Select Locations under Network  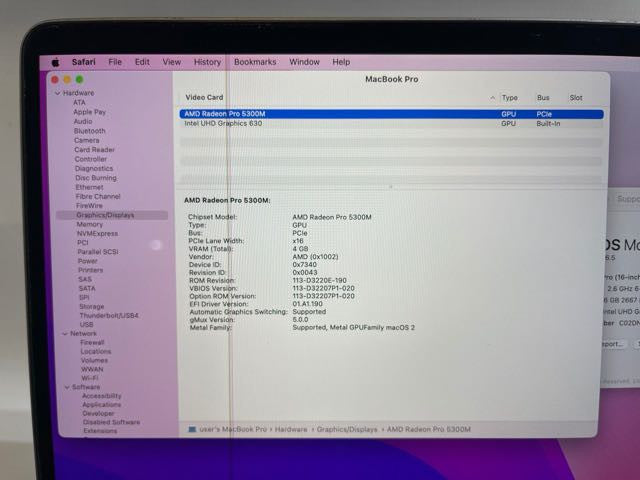[96, 351]
